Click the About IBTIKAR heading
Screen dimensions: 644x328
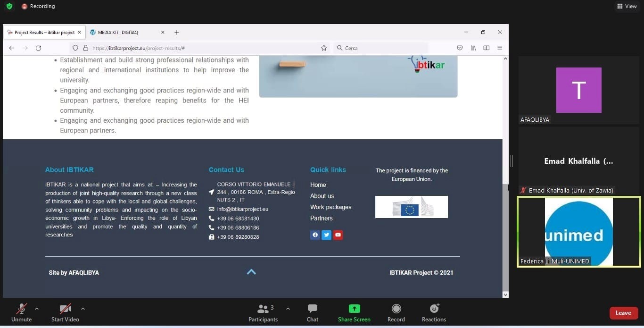pos(69,170)
